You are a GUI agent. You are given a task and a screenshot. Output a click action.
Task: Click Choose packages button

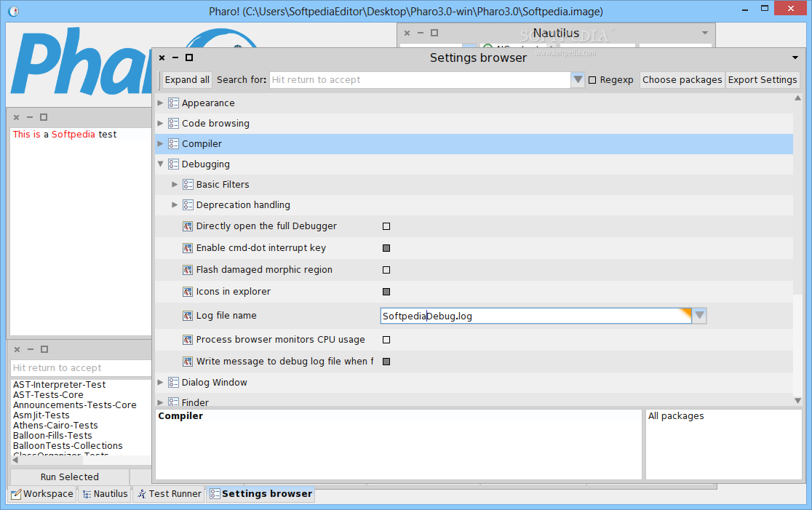tap(682, 80)
